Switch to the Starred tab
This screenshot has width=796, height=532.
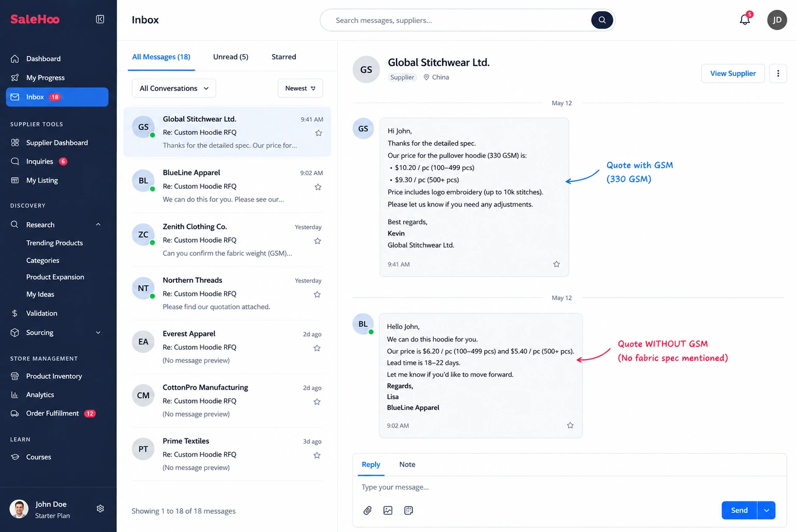(284, 57)
